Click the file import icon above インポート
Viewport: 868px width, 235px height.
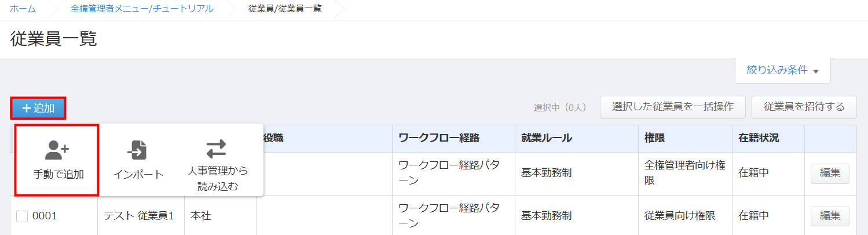point(138,151)
